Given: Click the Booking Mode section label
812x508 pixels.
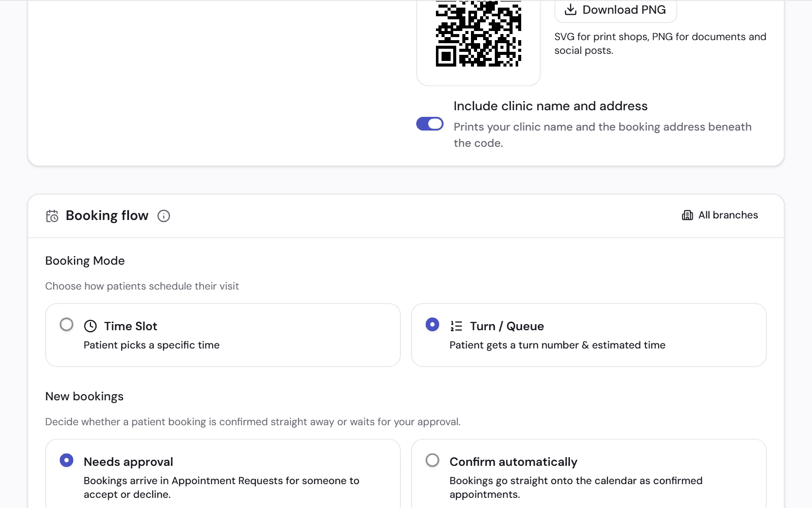Looking at the screenshot, I should (x=85, y=261).
